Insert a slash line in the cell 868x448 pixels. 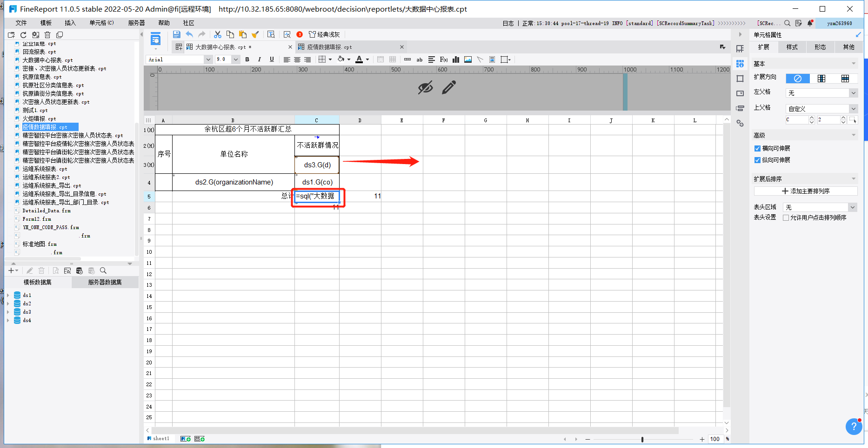tap(480, 59)
